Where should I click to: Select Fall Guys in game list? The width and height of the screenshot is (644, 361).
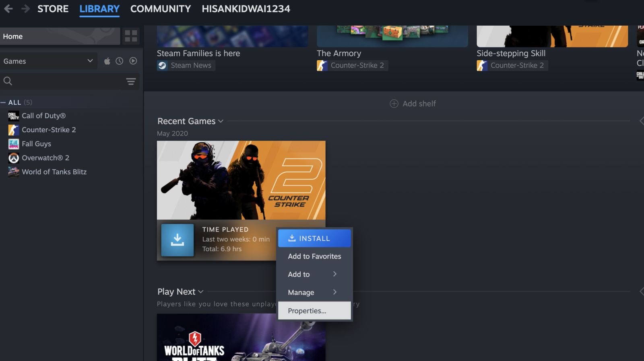click(x=36, y=144)
